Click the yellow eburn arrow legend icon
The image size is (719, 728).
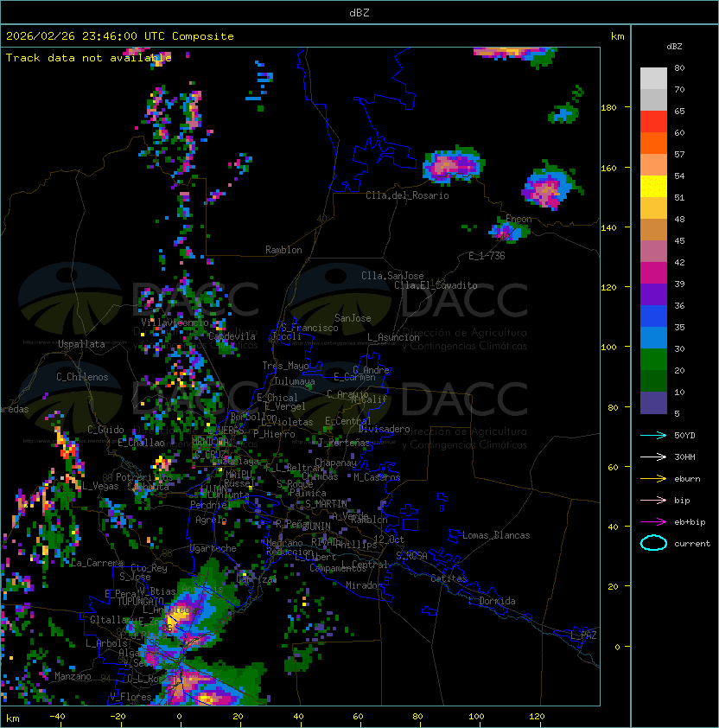[653, 479]
